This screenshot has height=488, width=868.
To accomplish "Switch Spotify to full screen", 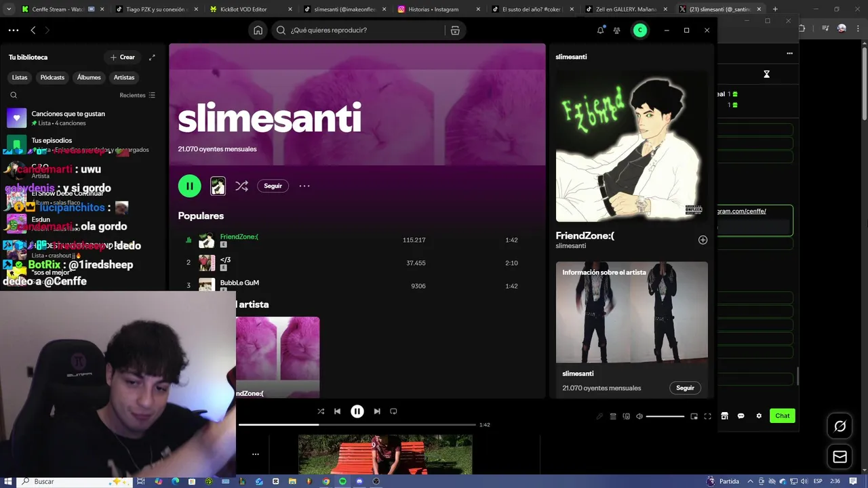I will [x=707, y=416].
